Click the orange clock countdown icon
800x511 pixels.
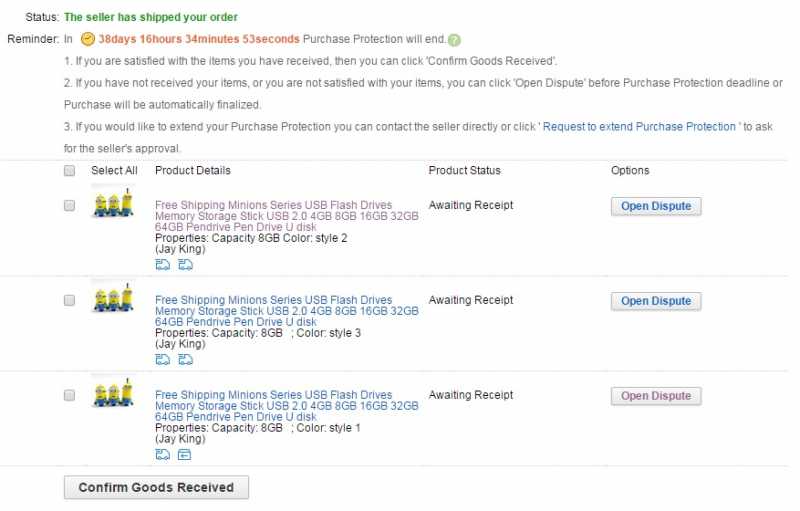coord(88,40)
